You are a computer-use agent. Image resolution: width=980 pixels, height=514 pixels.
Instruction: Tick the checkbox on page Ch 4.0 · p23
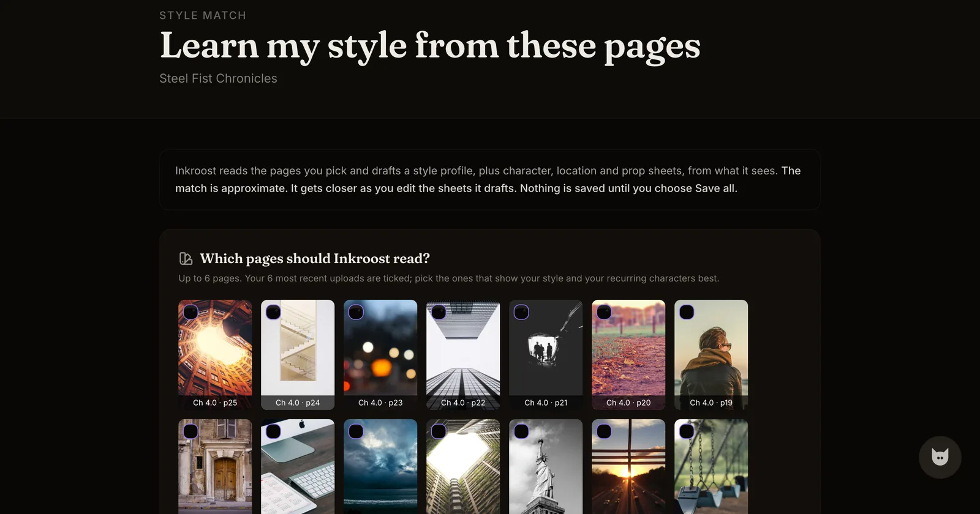point(356,312)
